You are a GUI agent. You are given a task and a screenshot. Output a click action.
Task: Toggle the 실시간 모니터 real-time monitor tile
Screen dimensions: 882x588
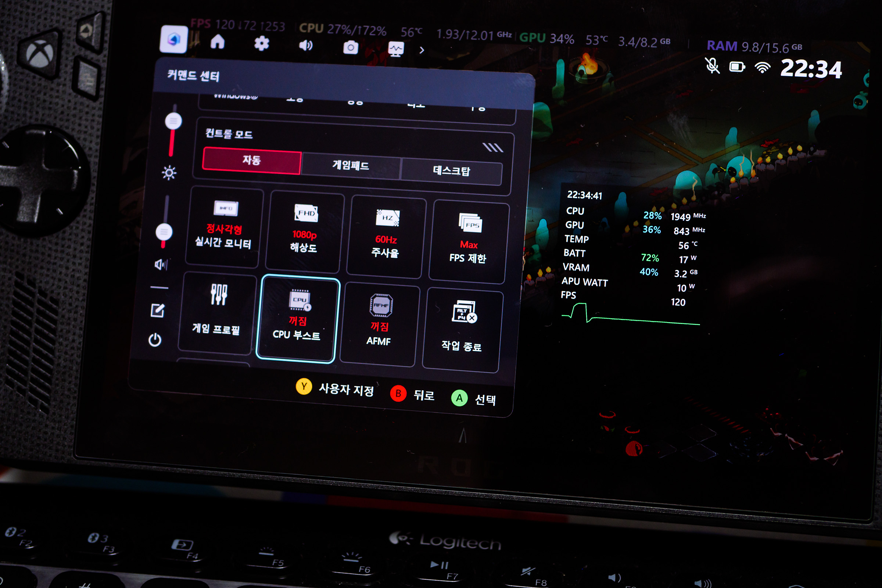[x=224, y=227]
